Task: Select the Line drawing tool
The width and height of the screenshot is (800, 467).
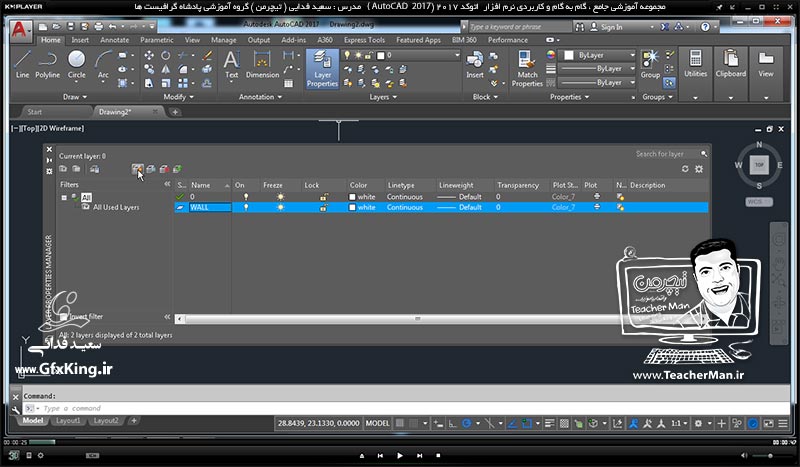Action: coord(22,65)
